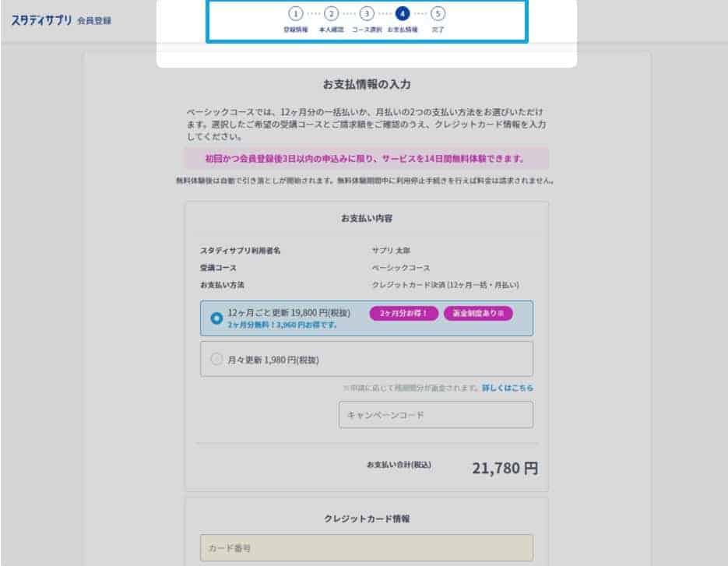
Task: Click the キャンペーンコード input field
Action: [436, 415]
